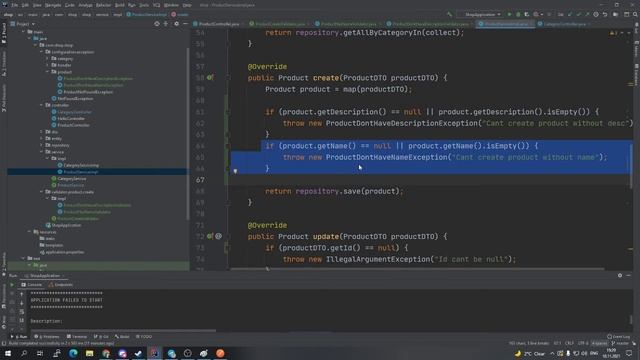Collapse the java source folder under main
Screen dimensions: 640x360
(30, 38)
